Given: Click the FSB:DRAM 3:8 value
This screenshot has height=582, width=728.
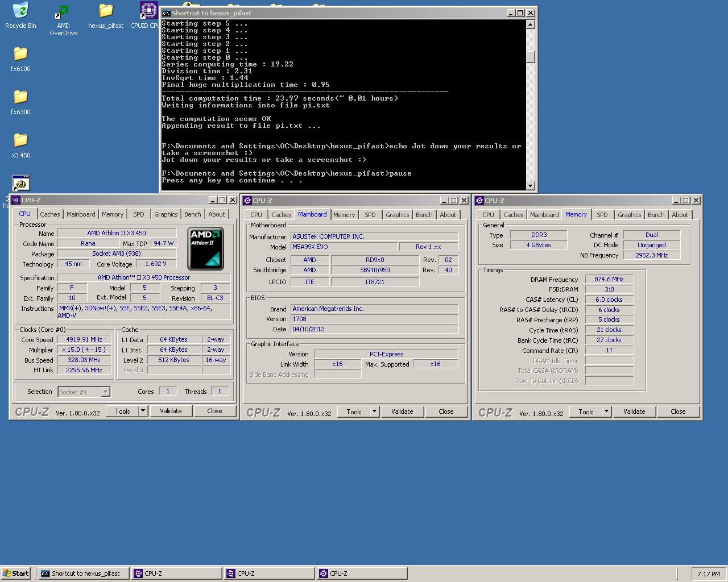Looking at the screenshot, I should 609,289.
